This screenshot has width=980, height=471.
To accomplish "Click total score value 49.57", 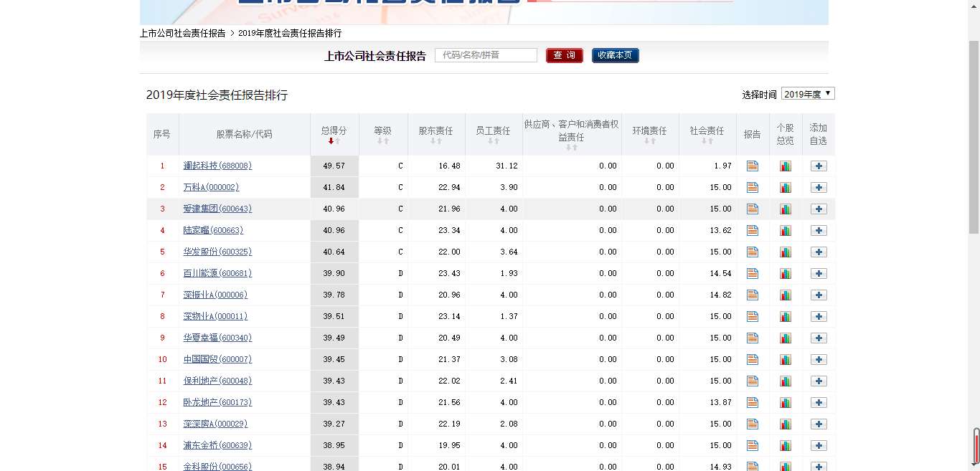I will (334, 166).
